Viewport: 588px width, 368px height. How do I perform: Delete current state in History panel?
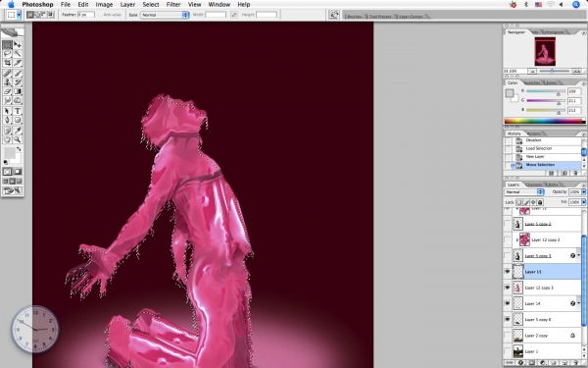(575, 173)
